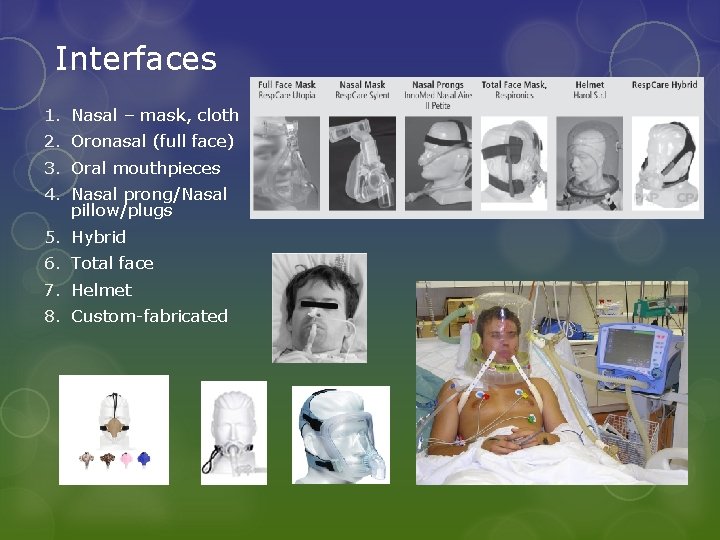Select photo of patient wearing helmet in ICU

click(x=552, y=383)
